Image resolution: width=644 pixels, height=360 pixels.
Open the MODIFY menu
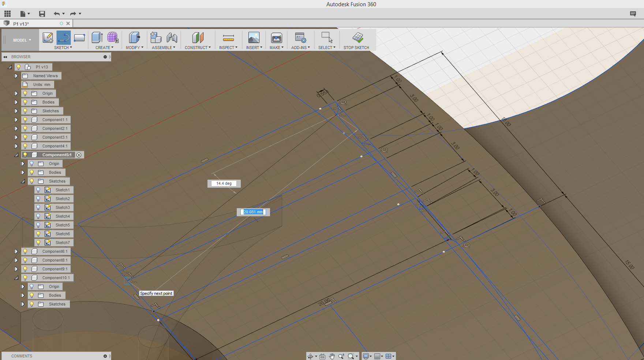[134, 48]
